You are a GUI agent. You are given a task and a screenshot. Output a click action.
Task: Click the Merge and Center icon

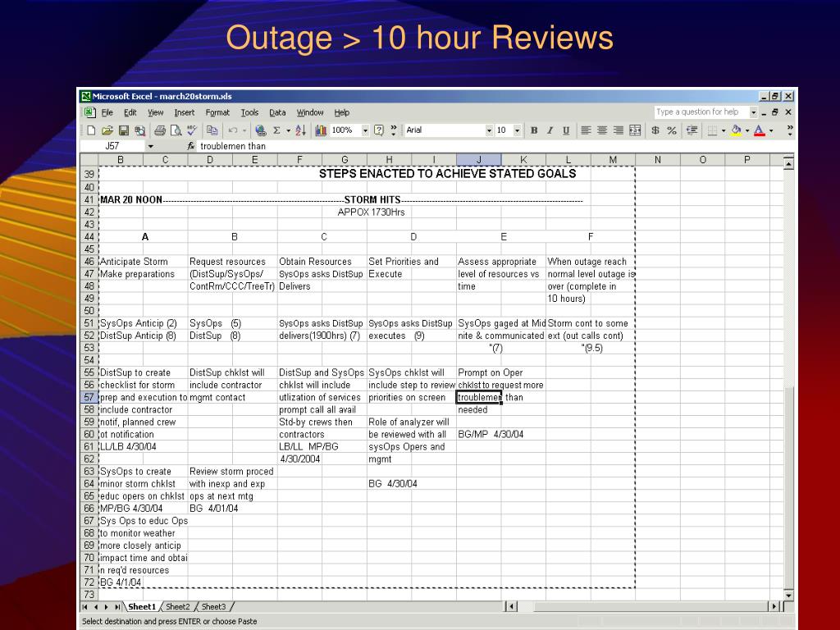point(635,130)
